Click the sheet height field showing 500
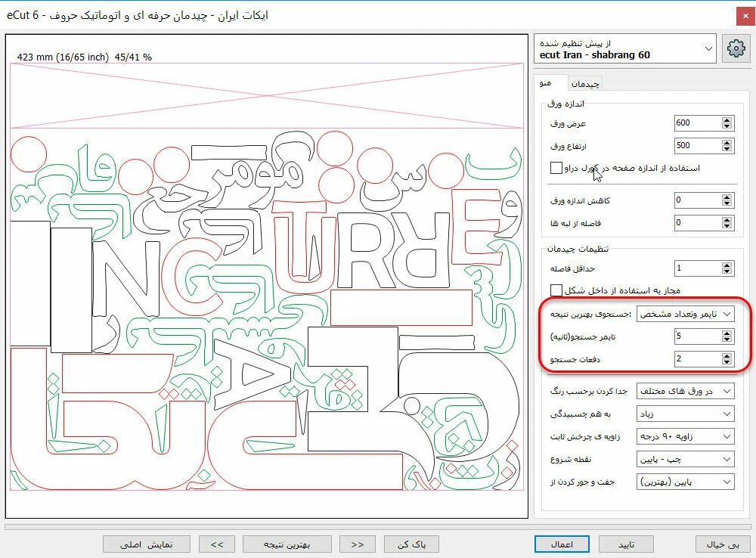This screenshot has width=756, height=558. (697, 146)
